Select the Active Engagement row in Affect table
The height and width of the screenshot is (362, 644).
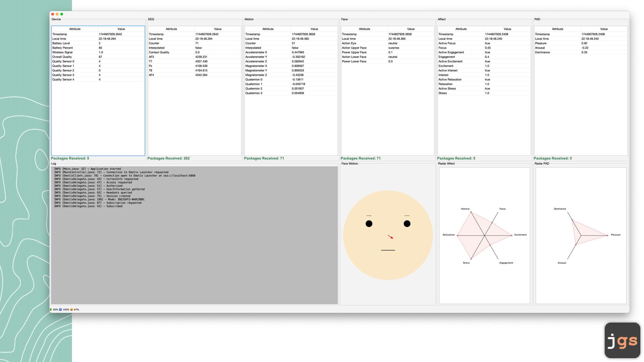pyautogui.click(x=484, y=52)
